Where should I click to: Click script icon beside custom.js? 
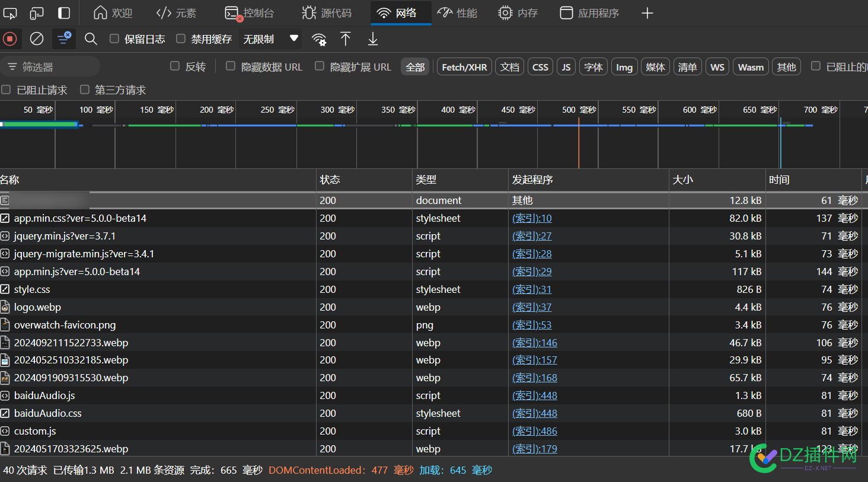coord(5,431)
